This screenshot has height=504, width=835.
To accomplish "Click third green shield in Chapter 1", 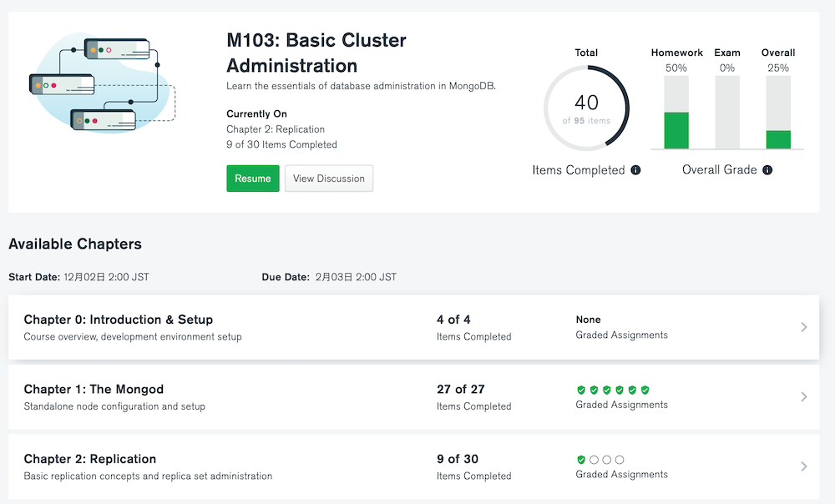I will tap(606, 391).
